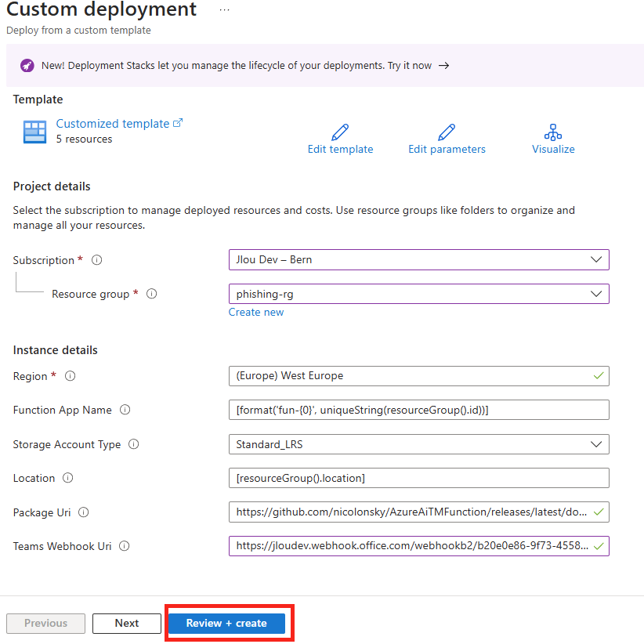
Task: Expand the Resource group dropdown showing phishing-rg
Action: pyautogui.click(x=418, y=294)
